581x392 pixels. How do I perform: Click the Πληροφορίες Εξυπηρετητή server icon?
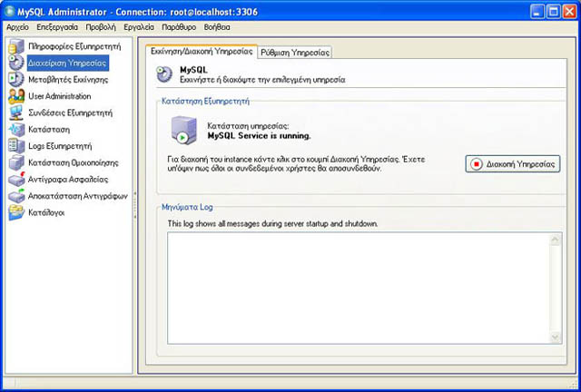pyautogui.click(x=16, y=46)
